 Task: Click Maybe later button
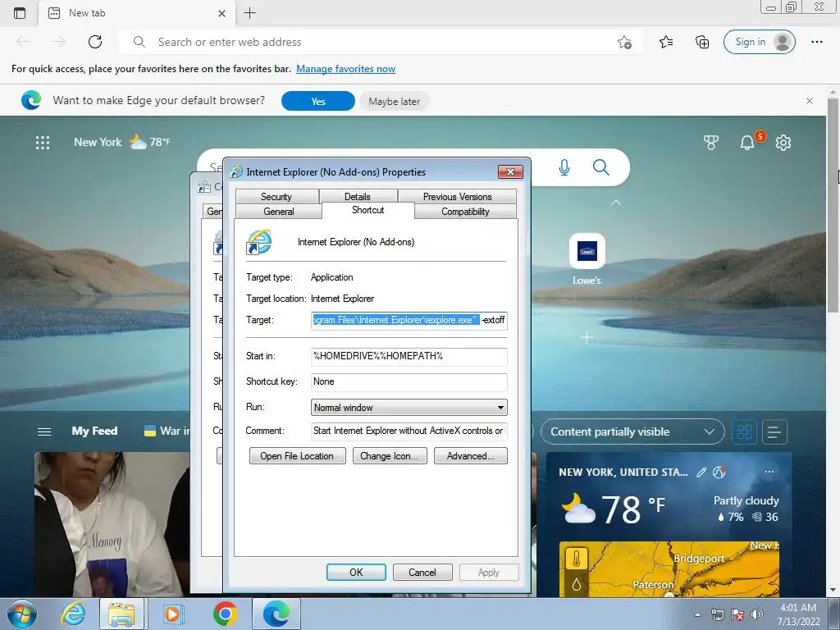click(395, 101)
